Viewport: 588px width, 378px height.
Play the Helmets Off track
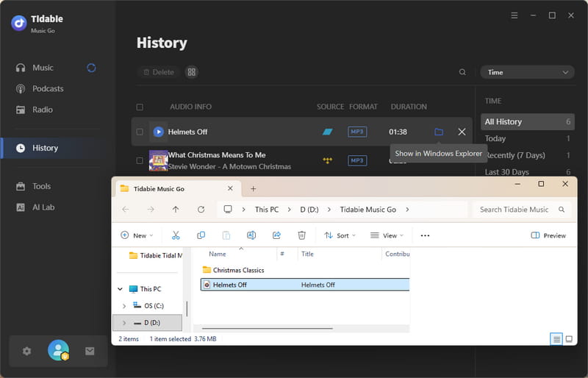pos(159,132)
